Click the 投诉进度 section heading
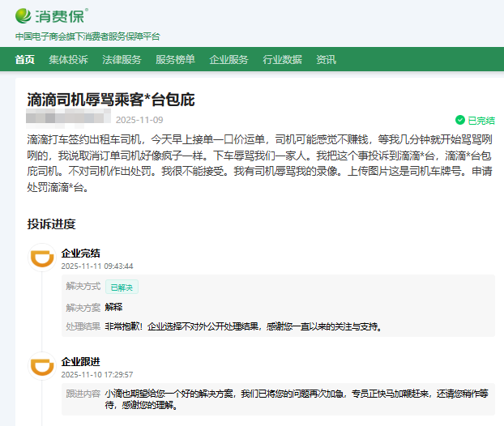Viewport: 504px width, 426px height. point(51,224)
